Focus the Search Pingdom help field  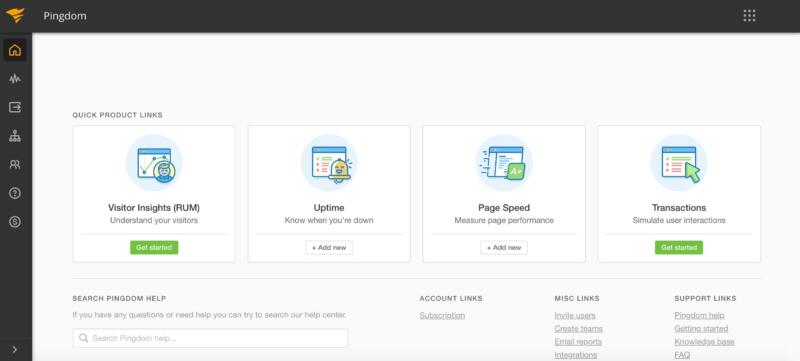click(x=210, y=338)
